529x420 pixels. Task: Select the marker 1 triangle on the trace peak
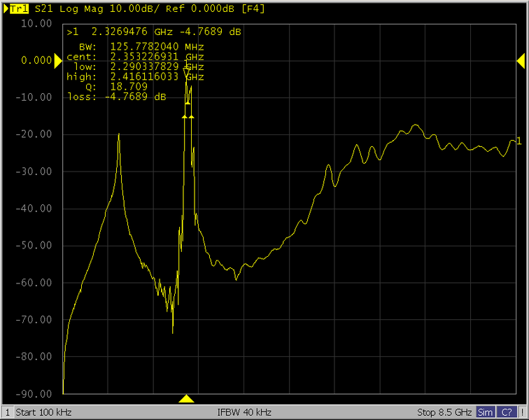tap(187, 71)
